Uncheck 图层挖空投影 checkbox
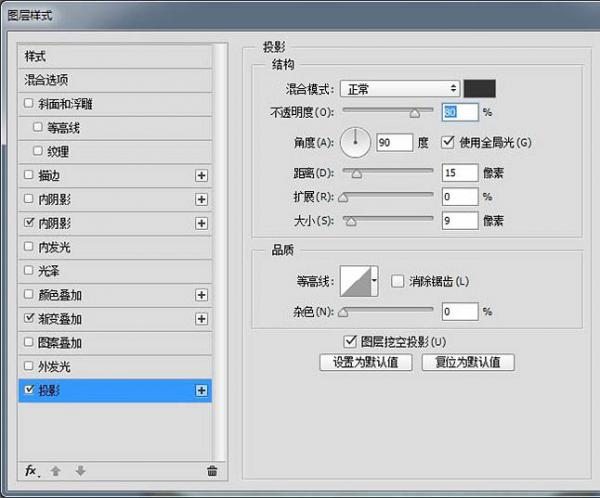This screenshot has height=498, width=600. [350, 341]
